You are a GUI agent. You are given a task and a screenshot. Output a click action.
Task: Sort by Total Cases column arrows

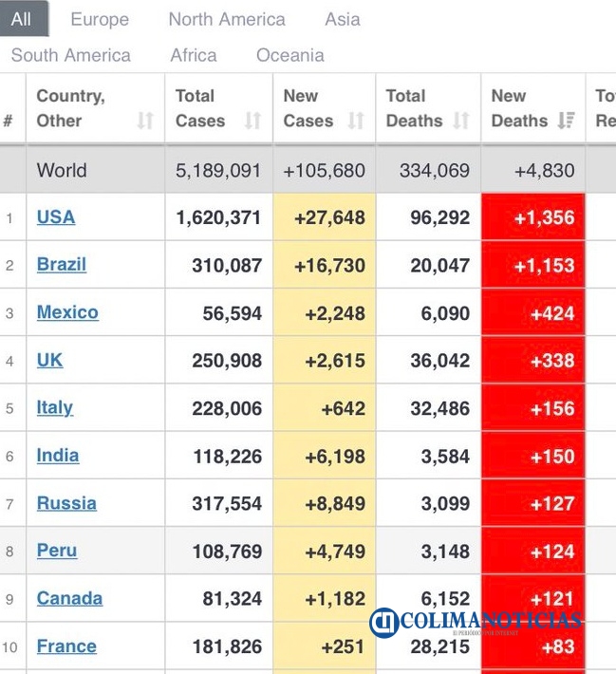coord(252,121)
